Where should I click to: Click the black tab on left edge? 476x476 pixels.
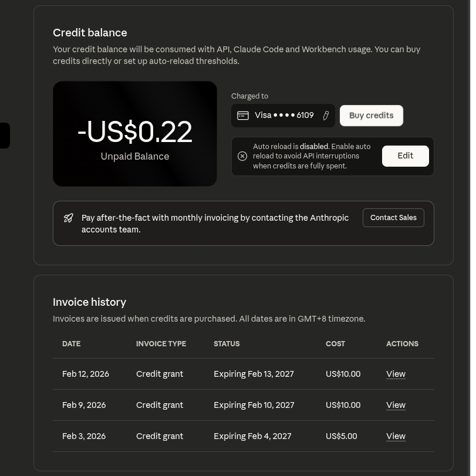click(5, 136)
